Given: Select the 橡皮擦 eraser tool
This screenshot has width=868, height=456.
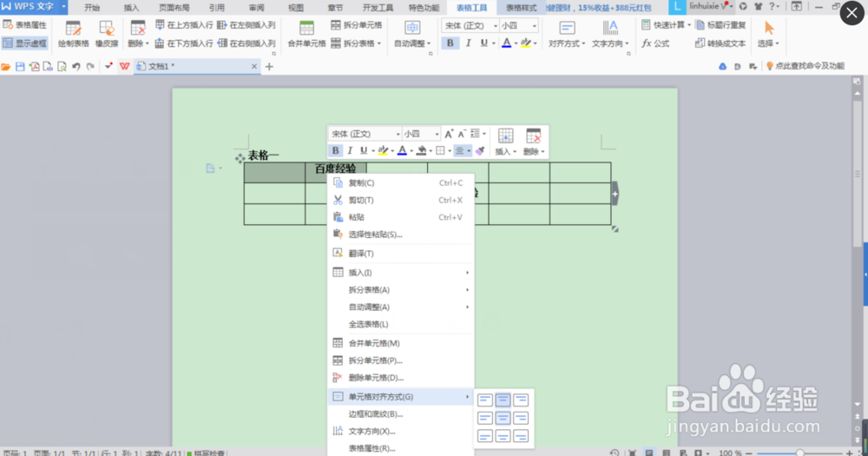Looking at the screenshot, I should click(x=106, y=34).
